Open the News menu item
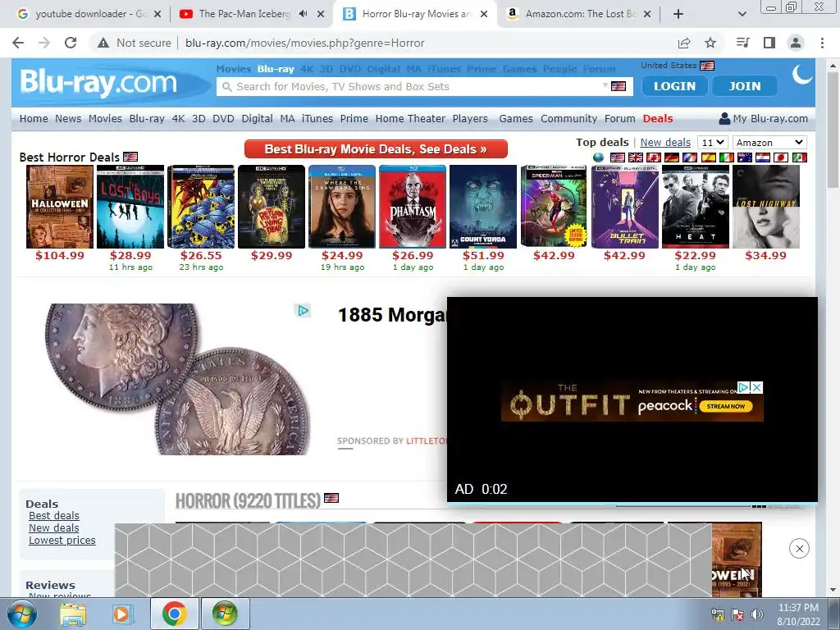The height and width of the screenshot is (630, 840). coord(68,118)
